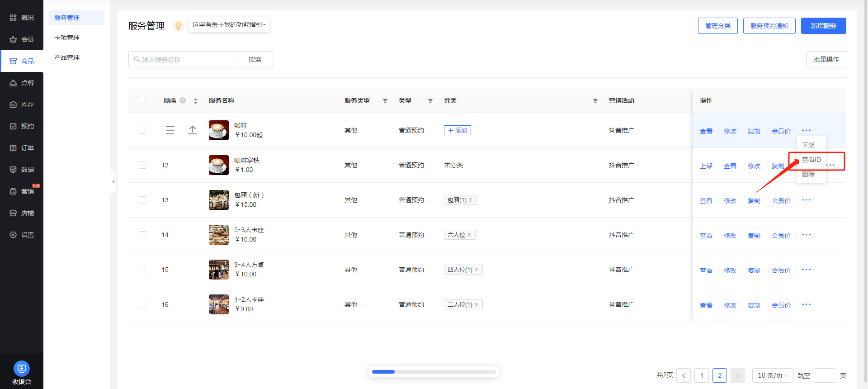Viewport: 868px width, 389px height.
Task: Click the lightbulb guide icon beside 服务管理
Action: [179, 26]
